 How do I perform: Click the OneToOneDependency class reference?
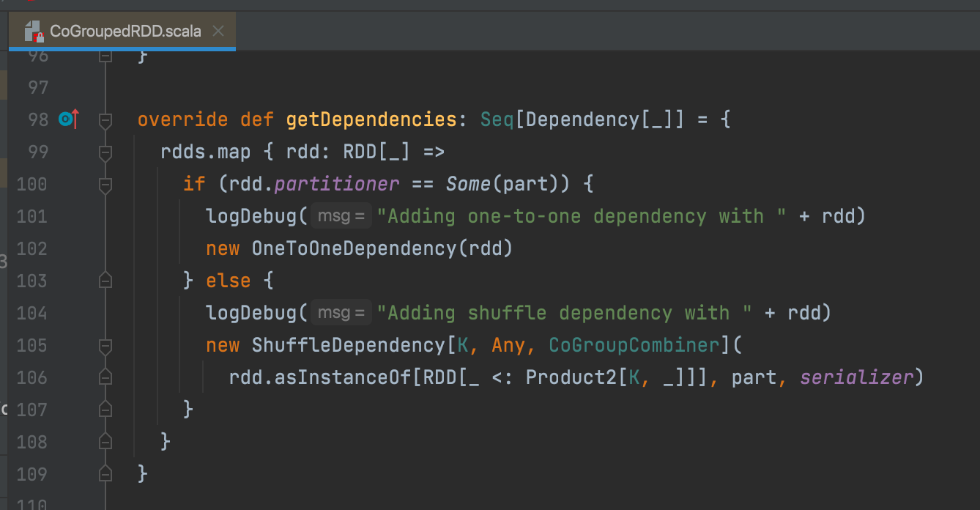click(354, 248)
